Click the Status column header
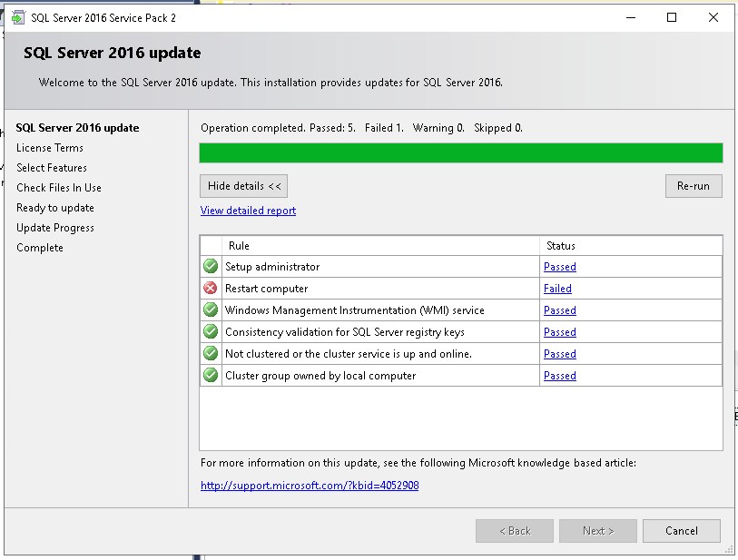This screenshot has height=560, width=738. 631,246
